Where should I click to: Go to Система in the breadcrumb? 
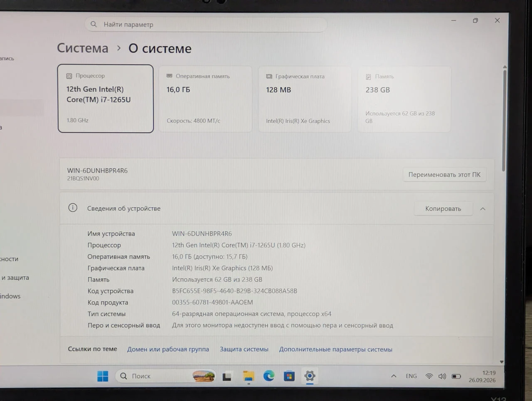[83, 48]
